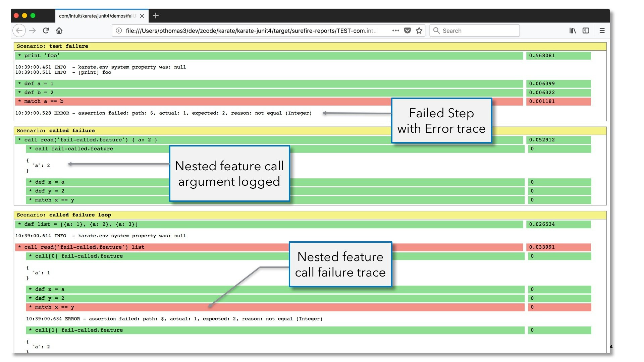This screenshot has width=644, height=362.
Task: Click the file URL address bar
Action: 251,31
